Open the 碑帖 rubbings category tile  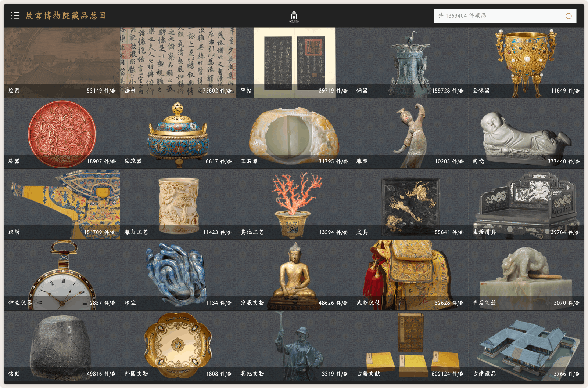click(294, 62)
